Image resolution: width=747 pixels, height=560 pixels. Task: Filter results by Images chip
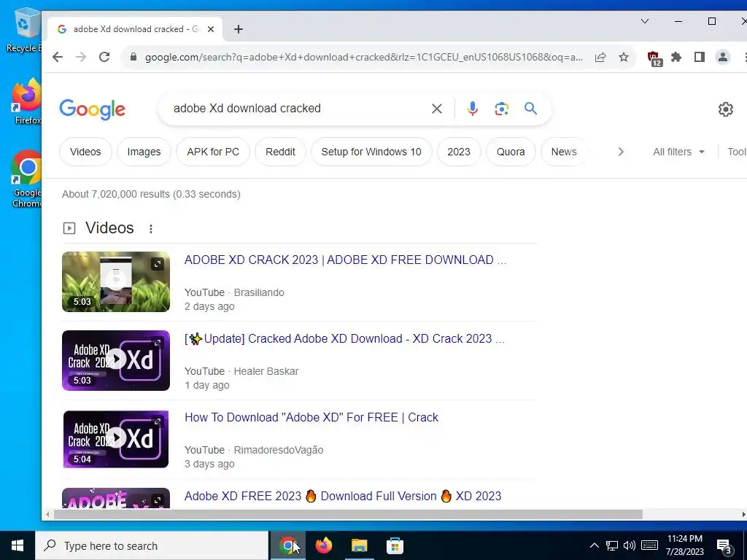(144, 152)
